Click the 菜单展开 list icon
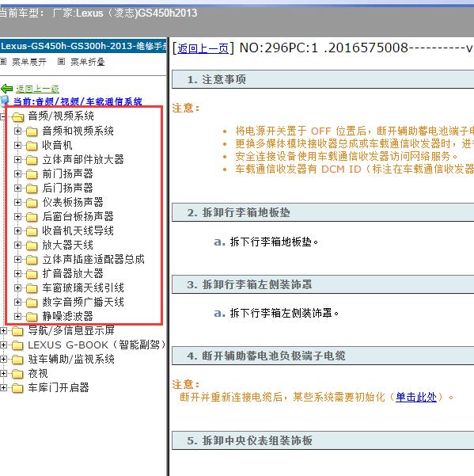Screen dimensions: 474x476 click(3, 62)
